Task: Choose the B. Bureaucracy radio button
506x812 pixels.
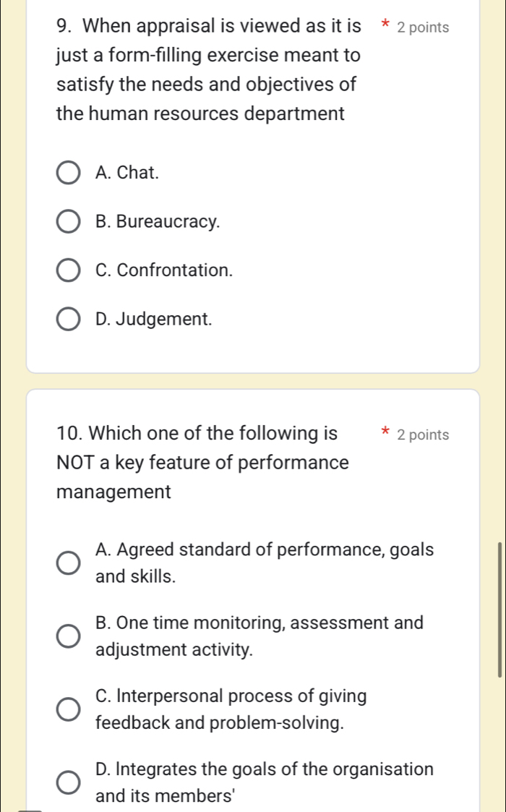Action: (x=69, y=223)
